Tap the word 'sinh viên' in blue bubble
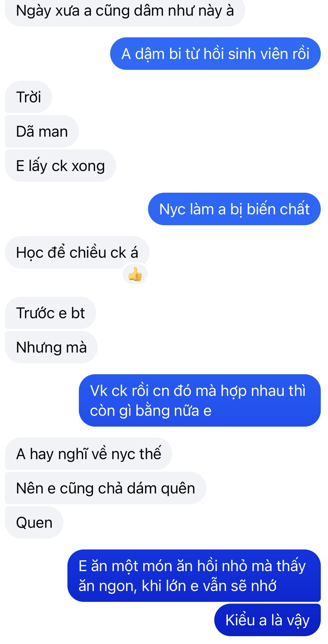This screenshot has height=644, width=328. coord(250,54)
